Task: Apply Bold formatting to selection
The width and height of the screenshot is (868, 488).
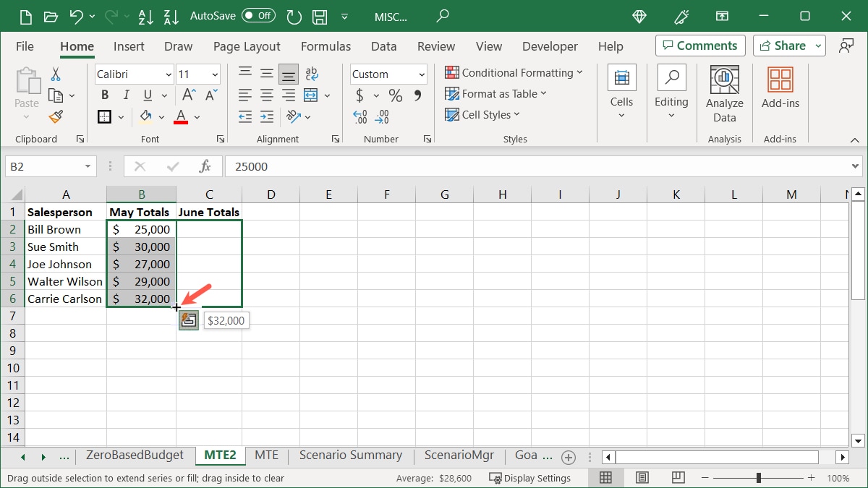Action: (105, 95)
